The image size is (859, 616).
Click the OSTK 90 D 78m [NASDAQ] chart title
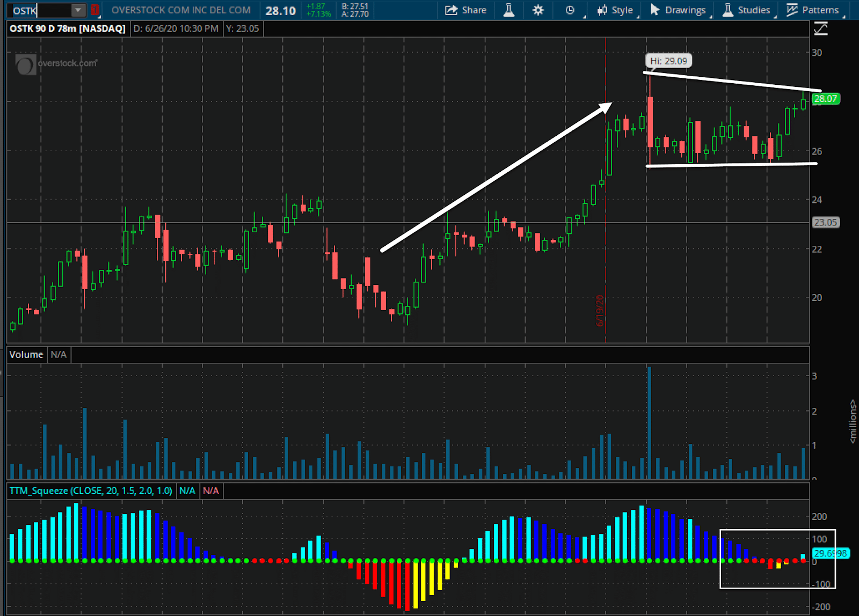tap(68, 28)
